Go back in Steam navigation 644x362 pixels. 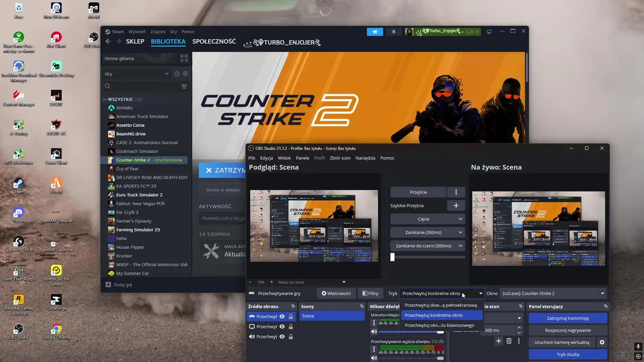click(x=108, y=42)
